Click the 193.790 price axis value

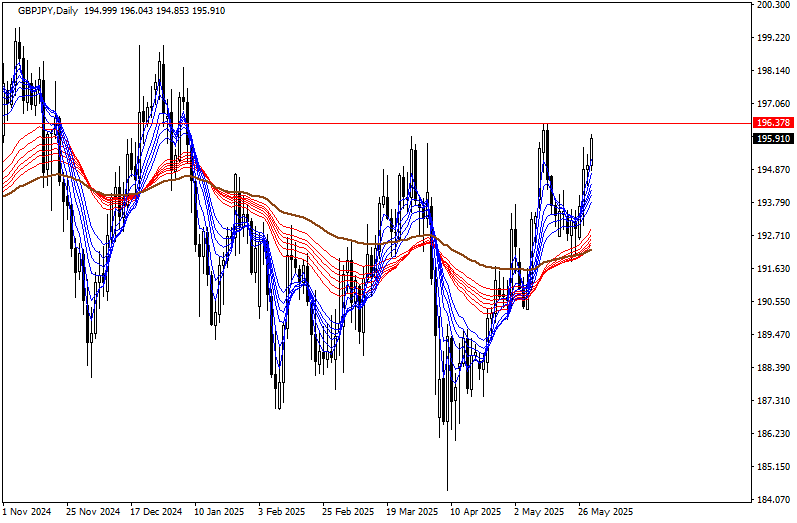[774, 203]
